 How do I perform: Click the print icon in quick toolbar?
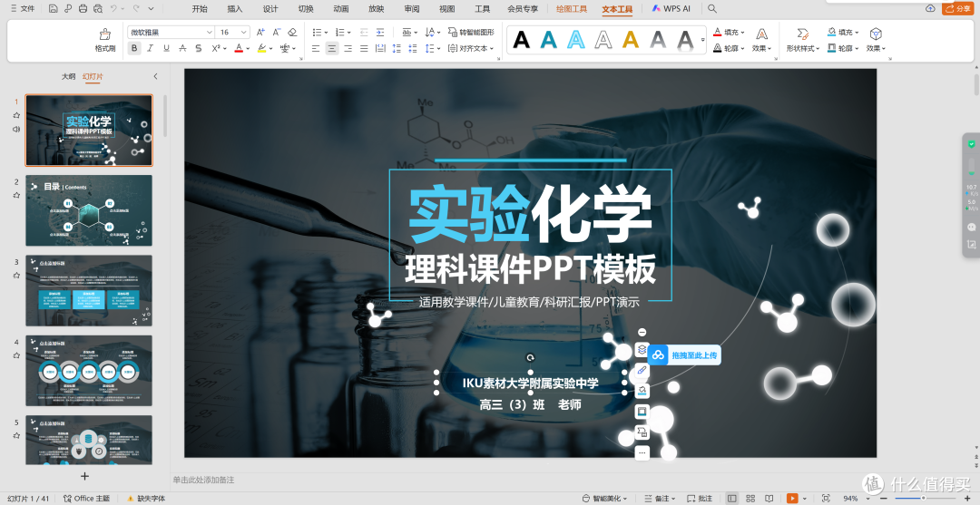tap(83, 9)
